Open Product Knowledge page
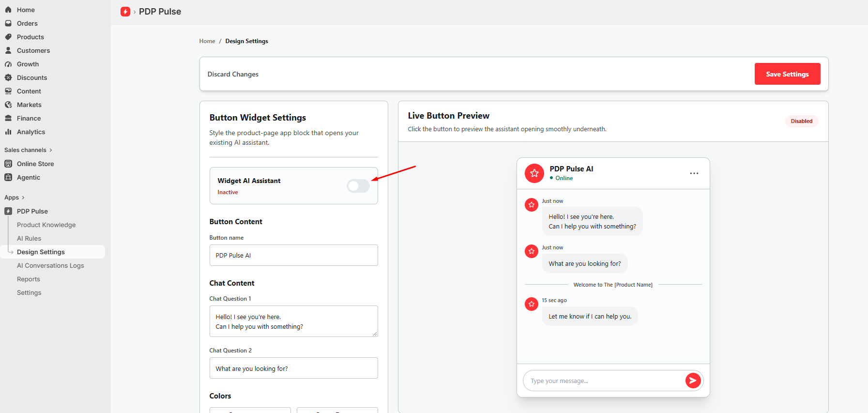 (46, 225)
